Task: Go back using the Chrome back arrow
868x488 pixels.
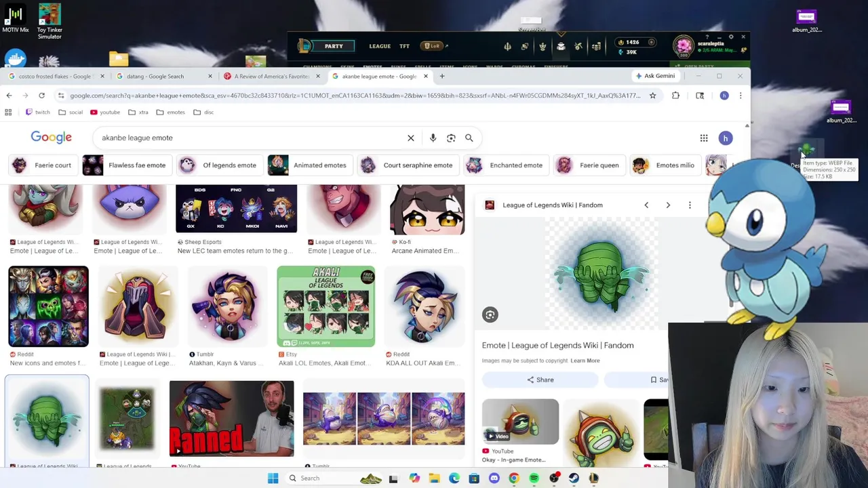Action: 9,96
